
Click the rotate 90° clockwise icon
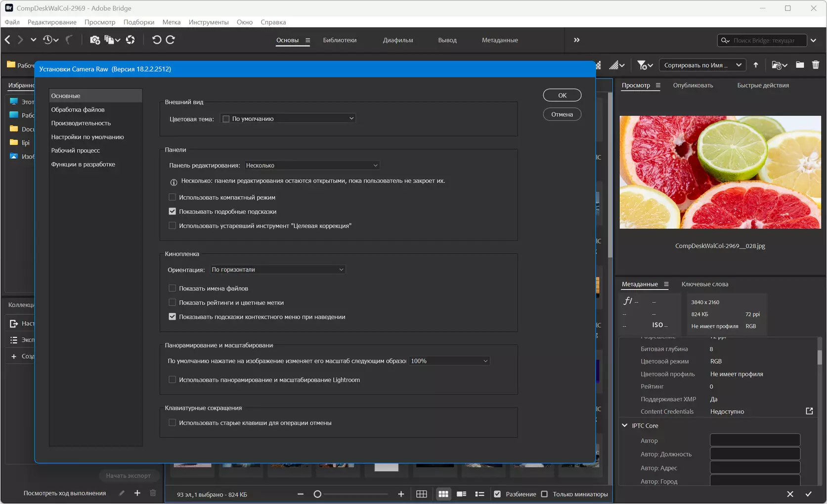[x=171, y=40]
